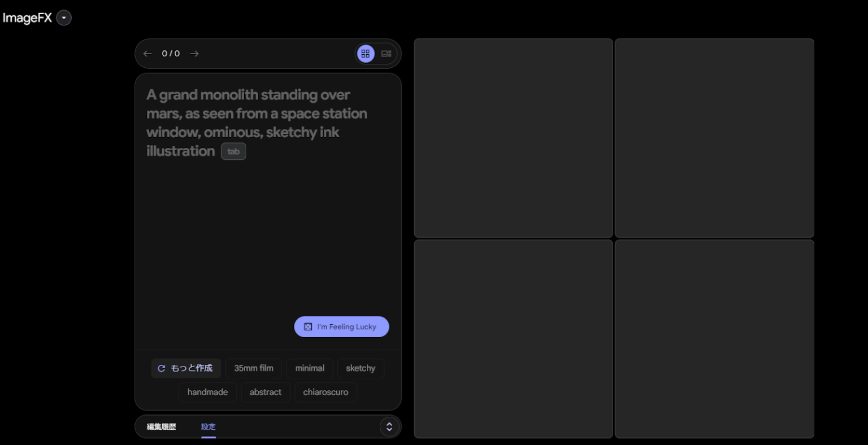Screen dimensions: 868x445
Task: Click the next prompt right arrow
Action: (x=194, y=54)
